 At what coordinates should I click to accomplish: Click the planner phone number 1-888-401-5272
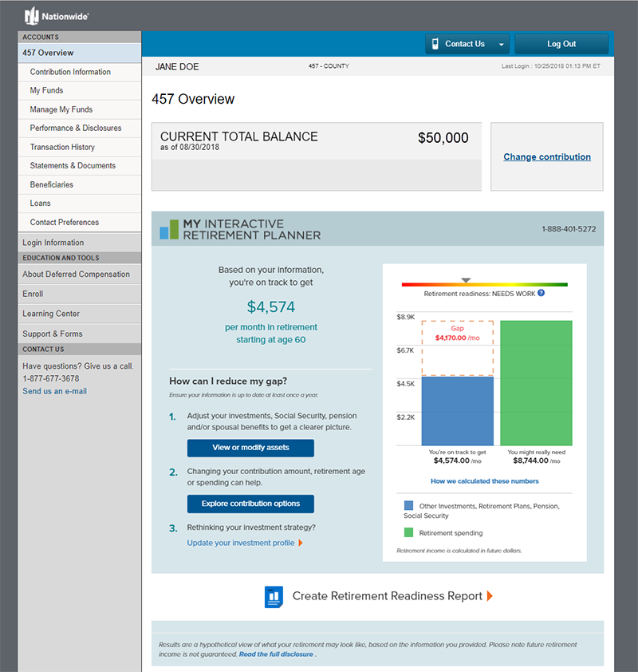point(569,229)
